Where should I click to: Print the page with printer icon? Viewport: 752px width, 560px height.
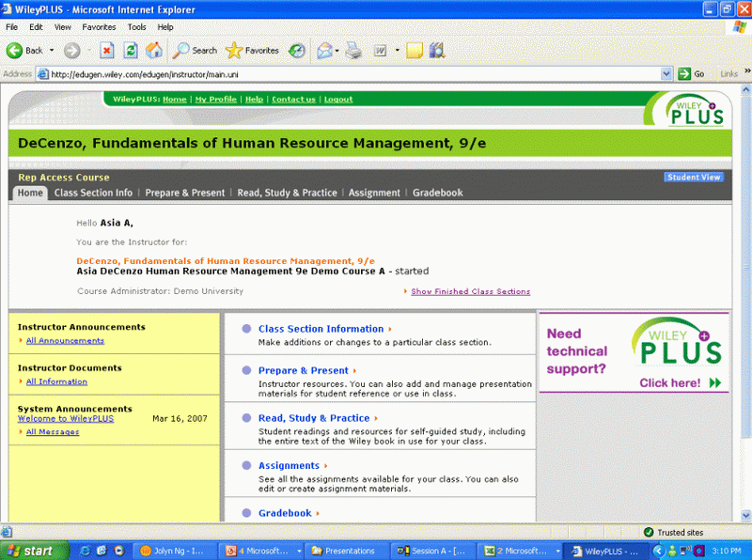tap(354, 51)
